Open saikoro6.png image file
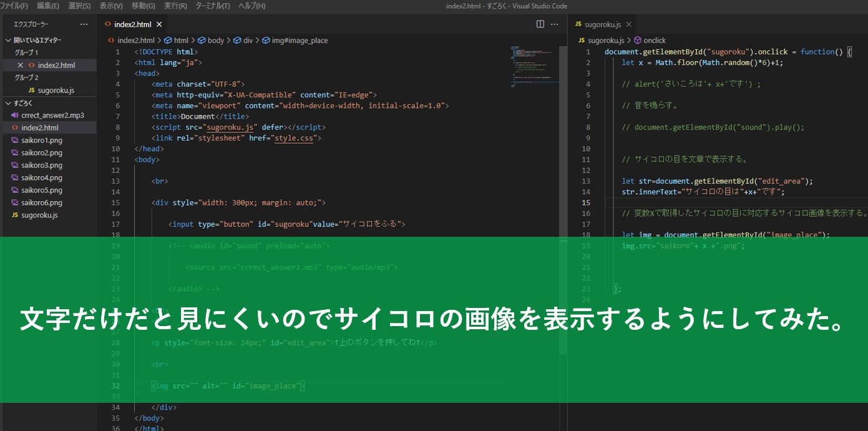 [x=42, y=203]
